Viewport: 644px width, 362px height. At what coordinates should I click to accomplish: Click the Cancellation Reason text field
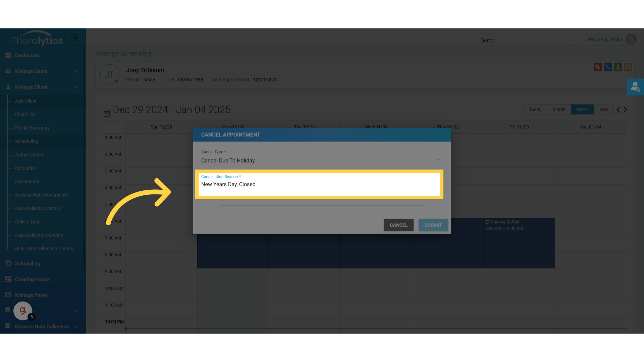(319, 185)
